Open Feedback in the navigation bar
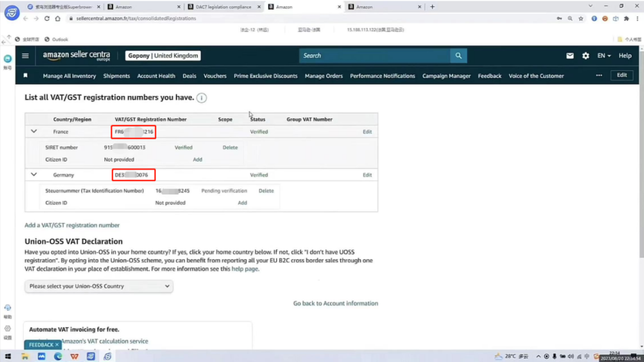Image resolution: width=644 pixels, height=362 pixels. 490,76
